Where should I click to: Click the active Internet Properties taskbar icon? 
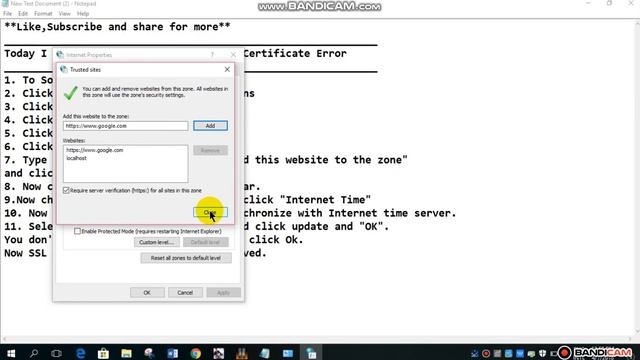pos(311,353)
